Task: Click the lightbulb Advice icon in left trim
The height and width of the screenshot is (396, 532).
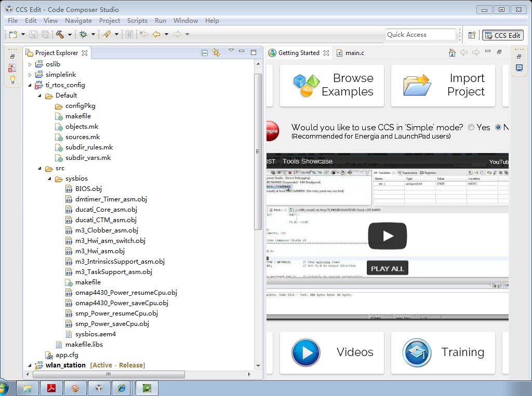Action: 12,80
